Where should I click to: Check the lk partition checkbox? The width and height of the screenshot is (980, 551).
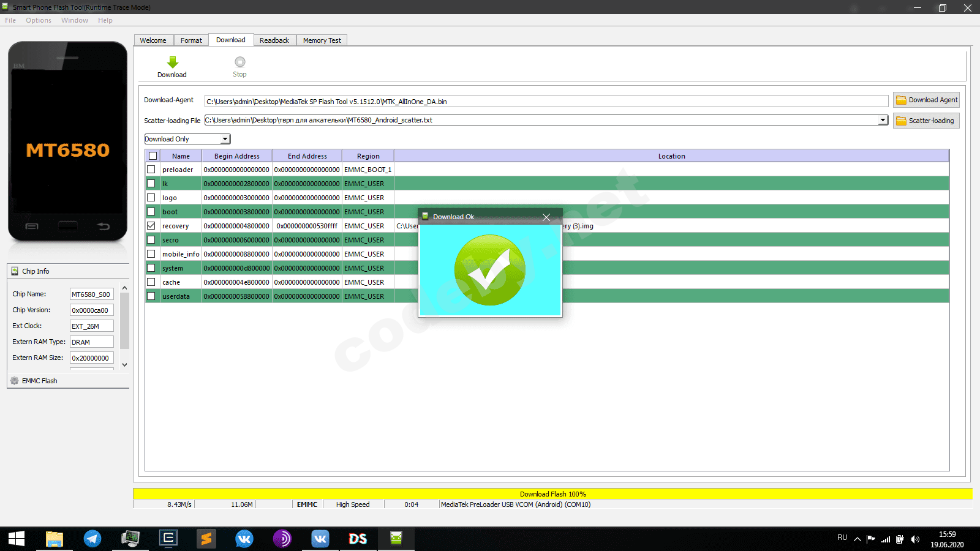coord(151,184)
